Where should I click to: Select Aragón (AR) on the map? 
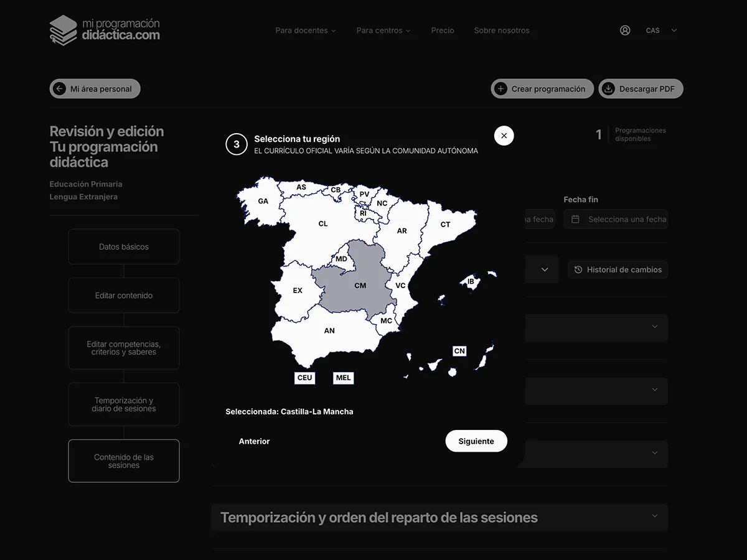click(402, 230)
